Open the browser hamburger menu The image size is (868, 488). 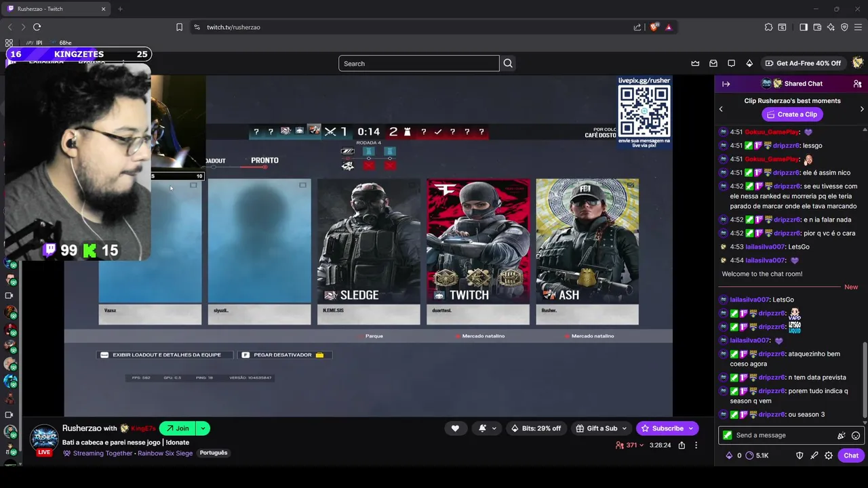coord(858,27)
